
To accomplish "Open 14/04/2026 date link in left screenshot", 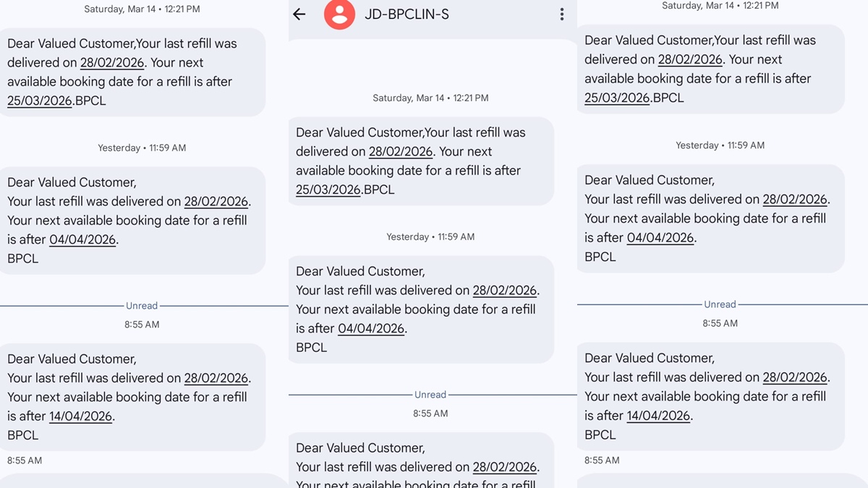I will [x=80, y=416].
